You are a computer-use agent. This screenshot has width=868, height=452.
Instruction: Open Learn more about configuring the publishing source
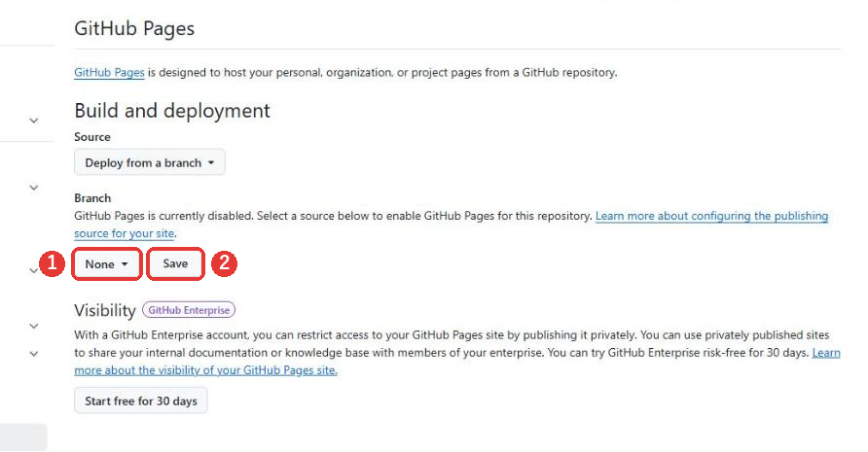pos(452,225)
